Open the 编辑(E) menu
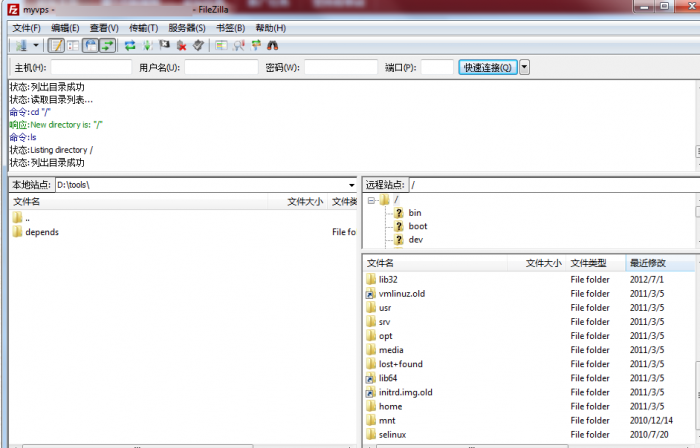The width and height of the screenshot is (700, 448). tap(65, 28)
